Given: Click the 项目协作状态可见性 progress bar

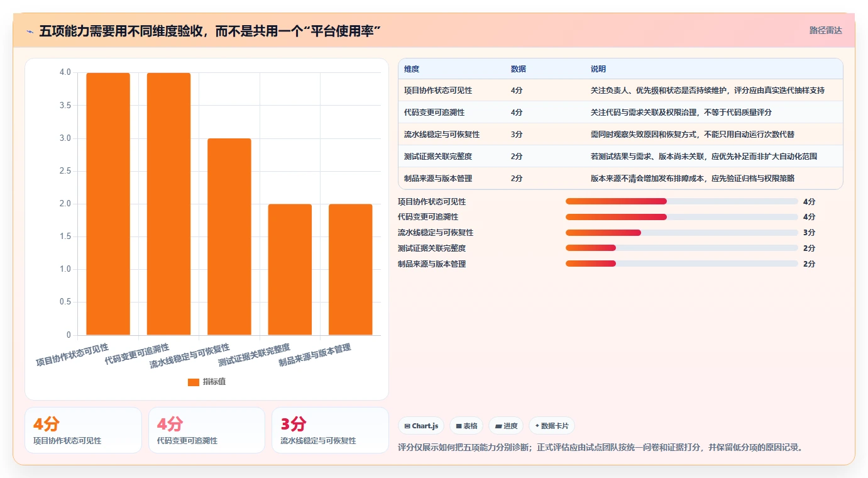Looking at the screenshot, I should pos(681,201).
